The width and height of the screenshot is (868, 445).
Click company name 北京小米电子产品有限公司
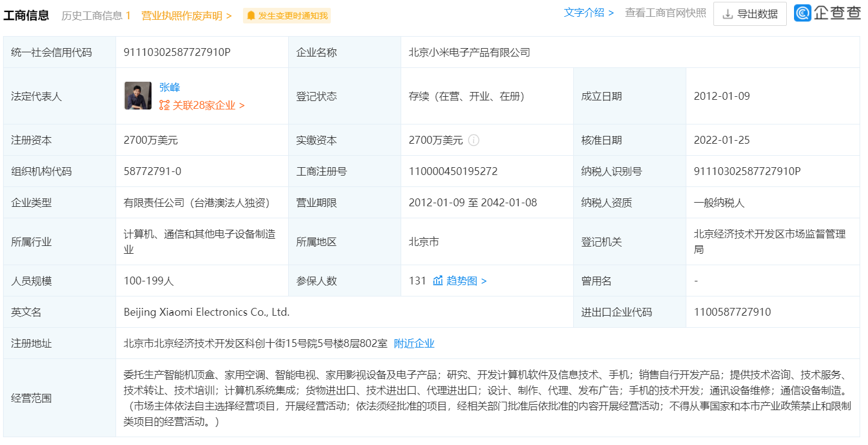point(469,52)
